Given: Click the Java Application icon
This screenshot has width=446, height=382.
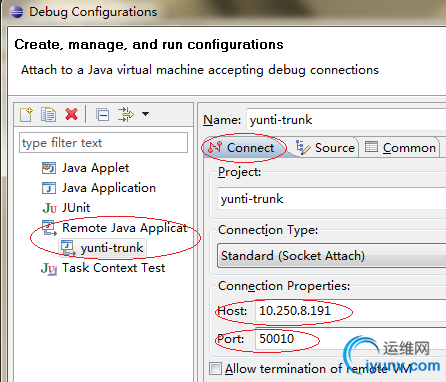Looking at the screenshot, I should [49, 188].
